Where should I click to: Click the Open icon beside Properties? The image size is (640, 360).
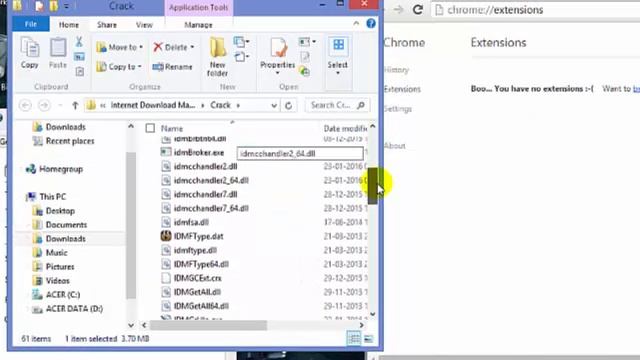click(307, 42)
